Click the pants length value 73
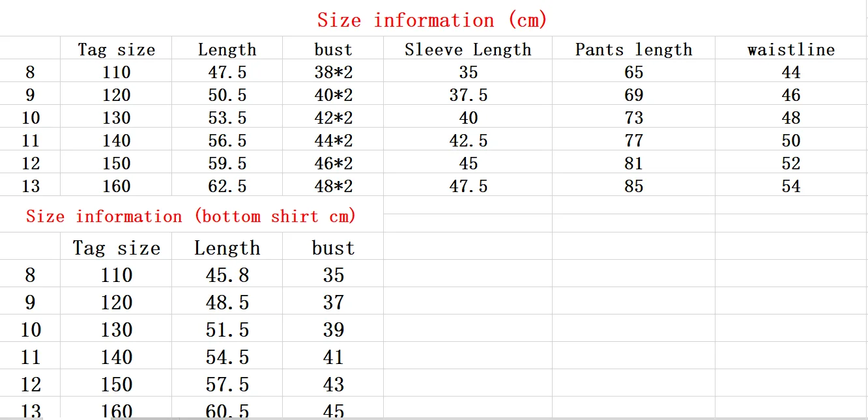868x420 pixels. point(633,118)
